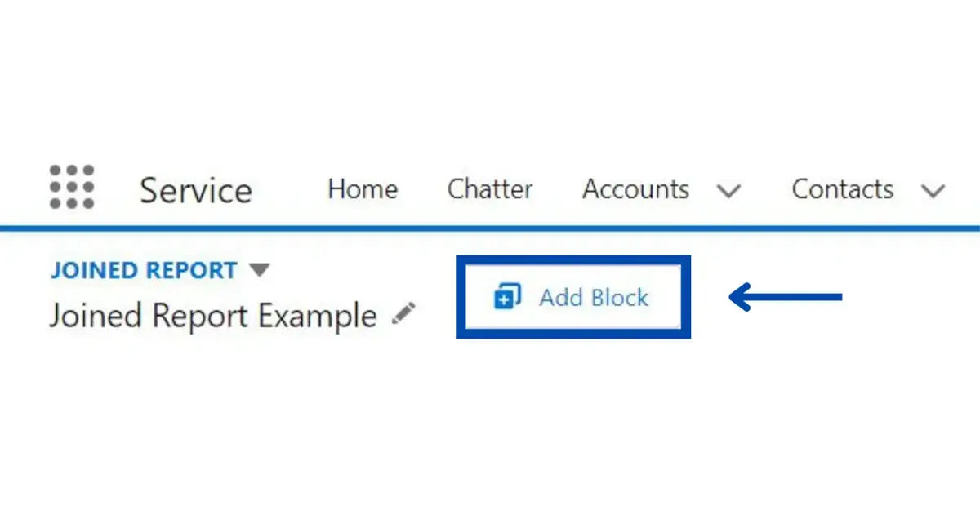Screen dimensions: 980x514
Task: Open the Contacts tab dropdown chevron
Action: pyautogui.click(x=933, y=192)
